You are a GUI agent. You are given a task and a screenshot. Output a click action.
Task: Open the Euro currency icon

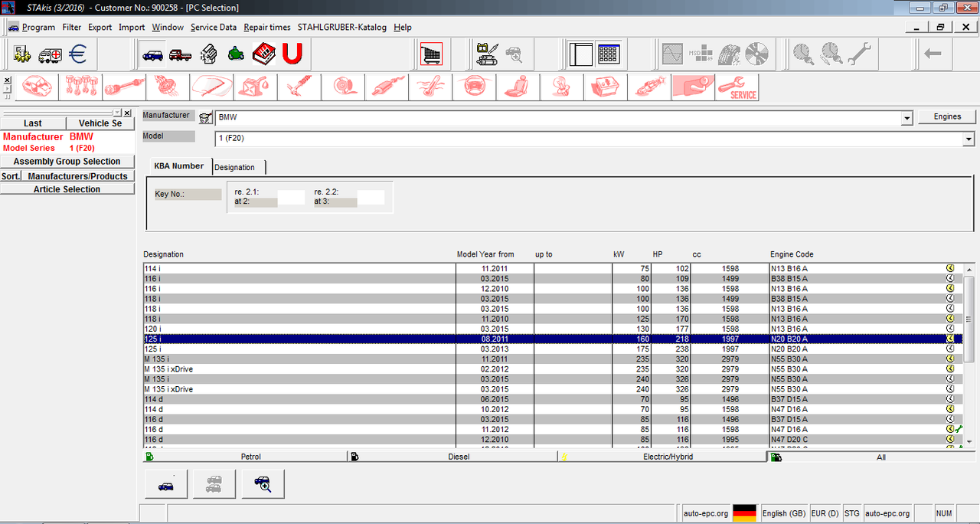77,54
